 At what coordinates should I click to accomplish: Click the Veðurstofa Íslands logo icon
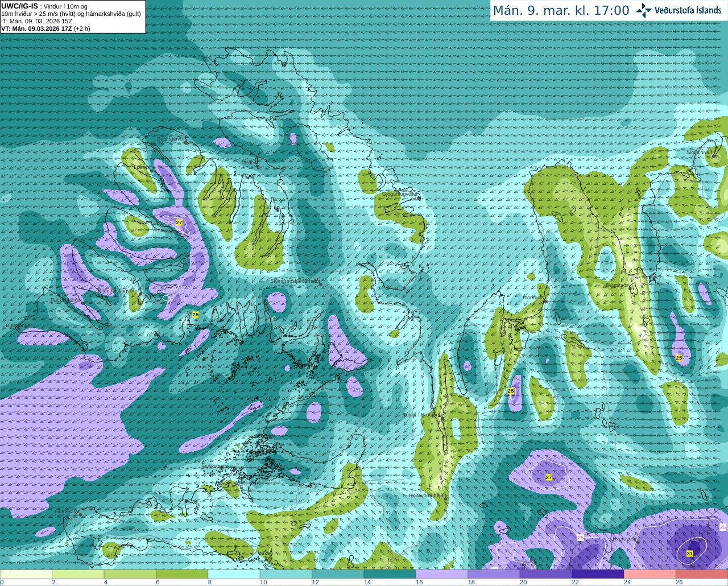tap(644, 10)
